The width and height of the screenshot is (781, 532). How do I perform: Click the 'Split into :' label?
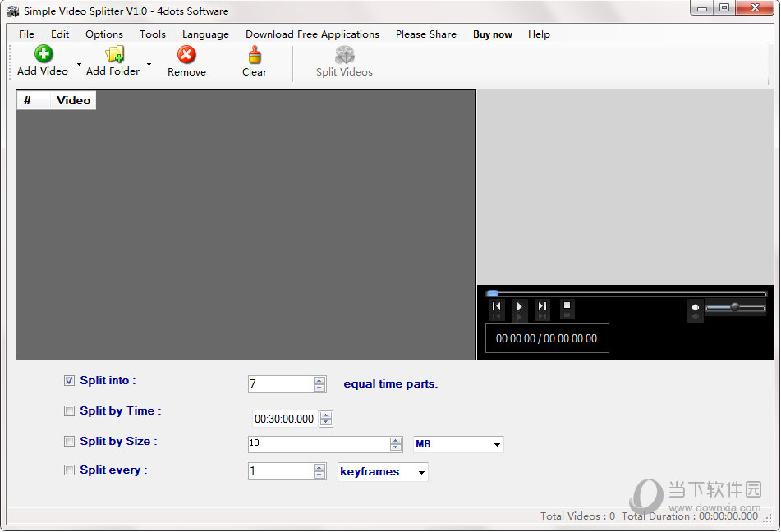coord(108,381)
